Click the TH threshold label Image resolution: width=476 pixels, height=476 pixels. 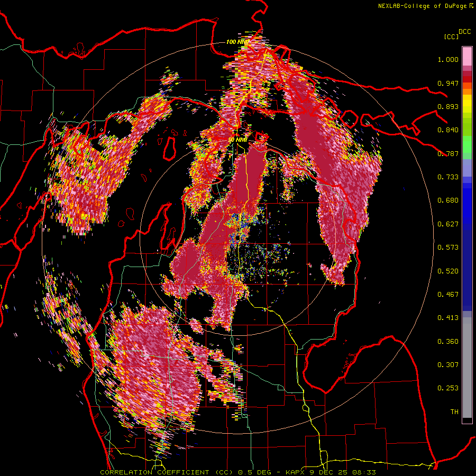pos(454,412)
